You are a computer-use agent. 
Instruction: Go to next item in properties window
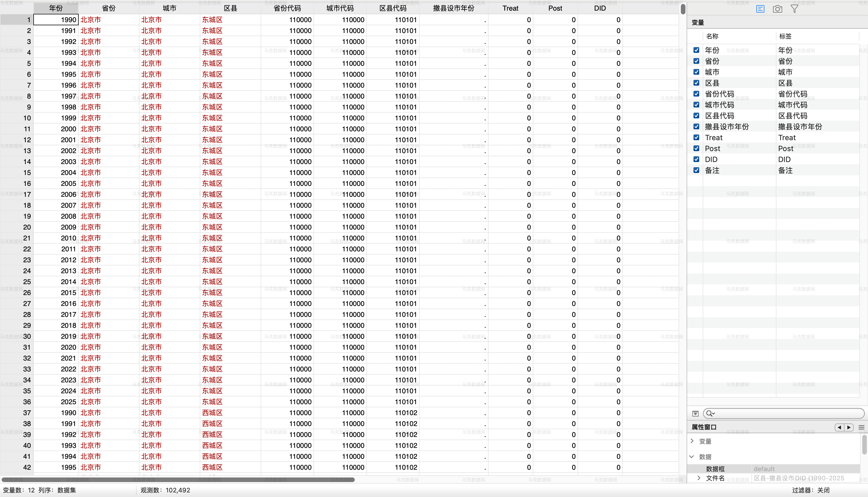pyautogui.click(x=848, y=427)
